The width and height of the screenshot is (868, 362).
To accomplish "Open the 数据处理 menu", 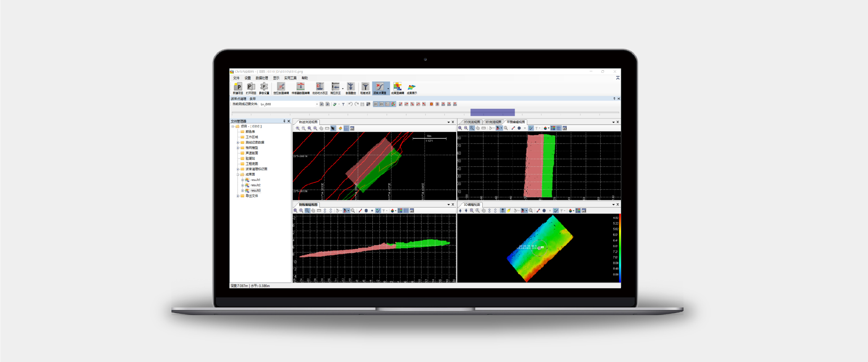I will pos(262,78).
